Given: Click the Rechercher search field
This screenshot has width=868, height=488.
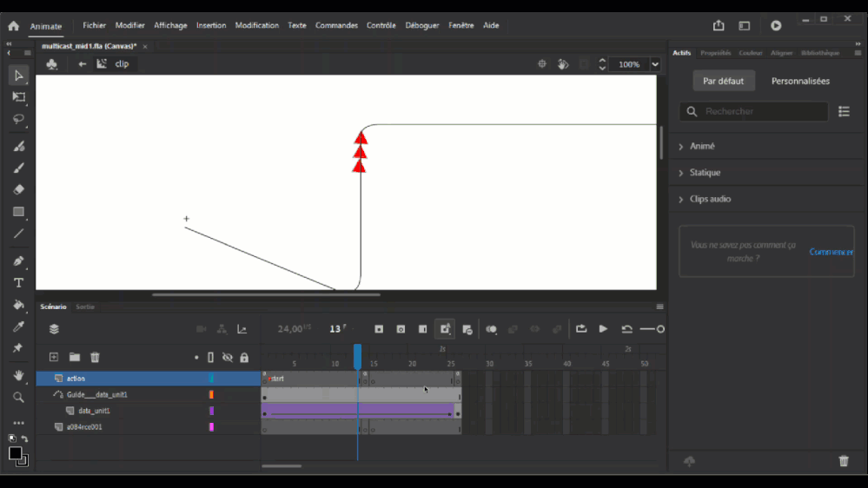Looking at the screenshot, I should click(753, 112).
